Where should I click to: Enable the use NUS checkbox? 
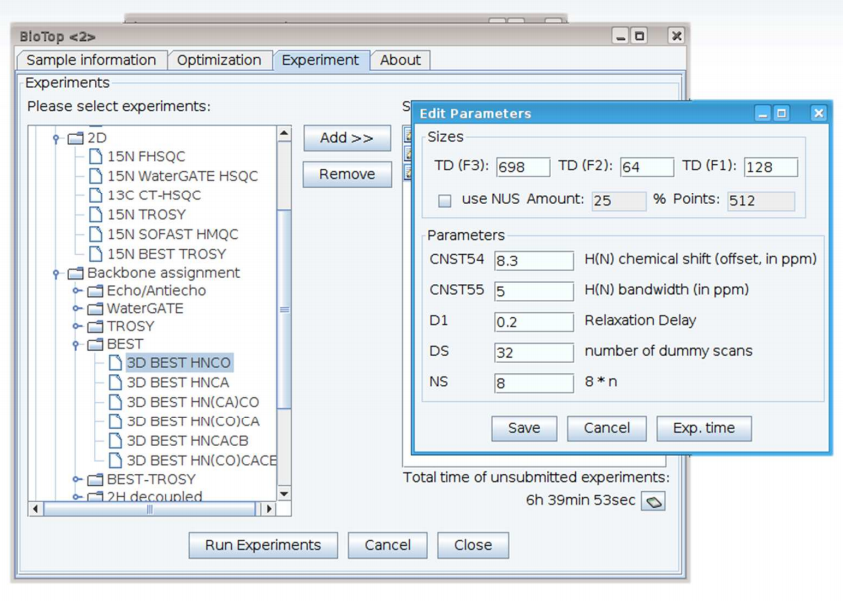[445, 200]
